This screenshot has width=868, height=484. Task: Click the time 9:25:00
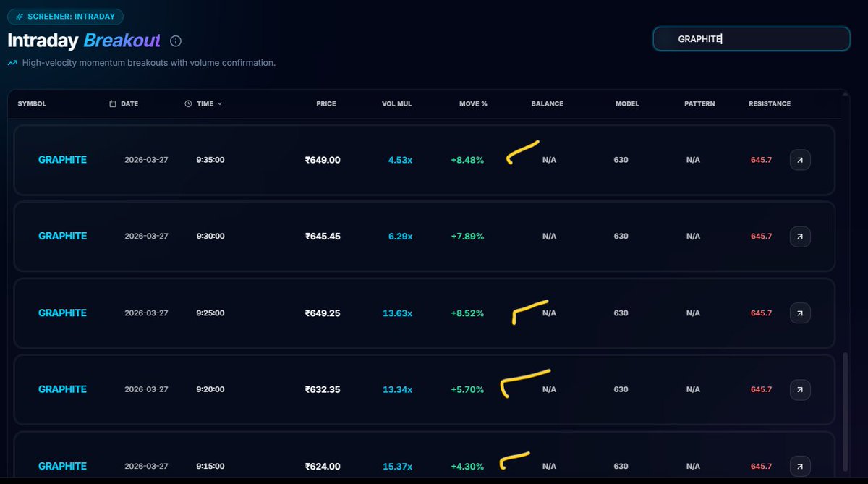click(x=210, y=313)
